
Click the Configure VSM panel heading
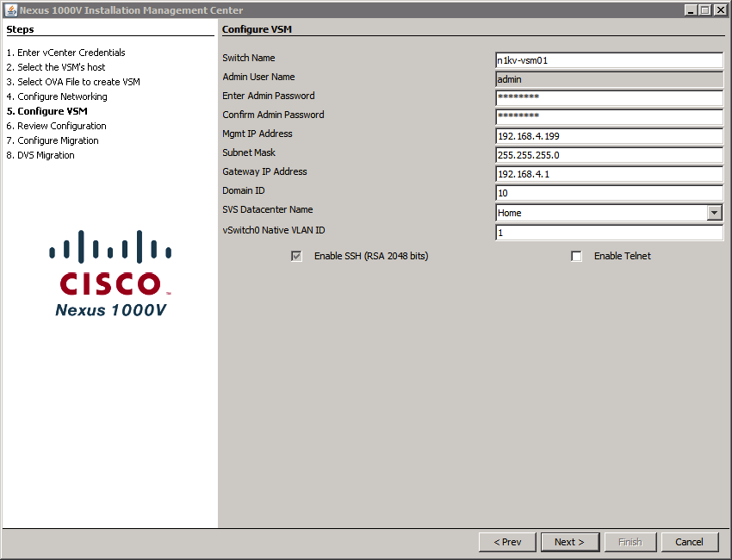pyautogui.click(x=257, y=29)
